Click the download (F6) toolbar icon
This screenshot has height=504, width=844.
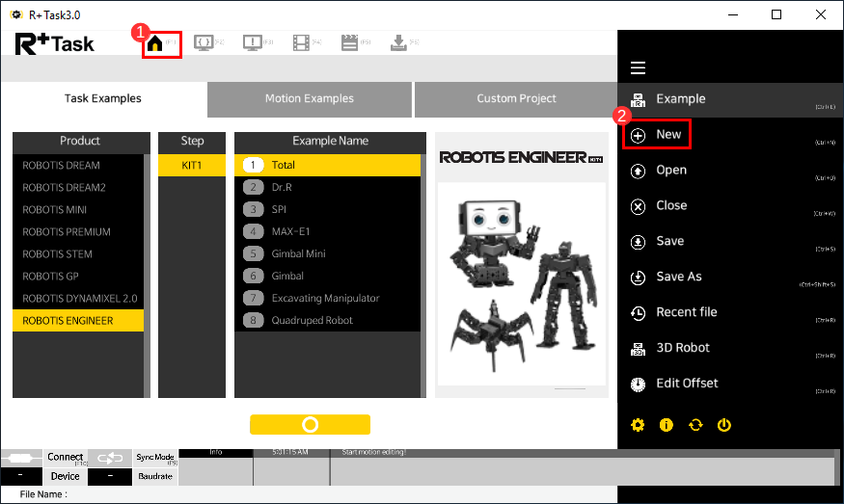(398, 42)
